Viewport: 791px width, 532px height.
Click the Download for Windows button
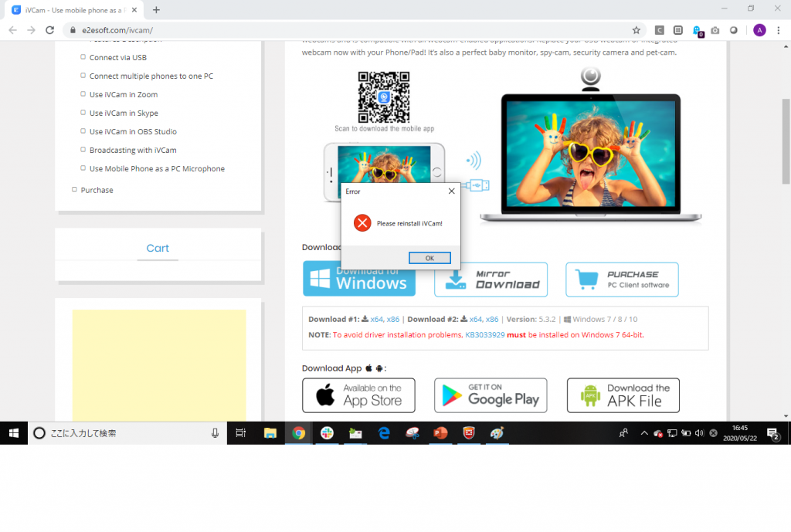coord(359,279)
